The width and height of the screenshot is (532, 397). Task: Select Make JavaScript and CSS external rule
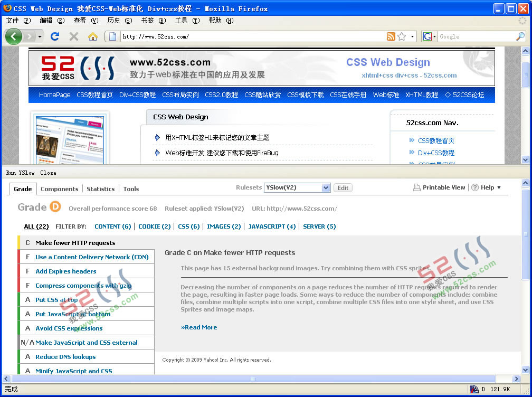[x=87, y=343]
